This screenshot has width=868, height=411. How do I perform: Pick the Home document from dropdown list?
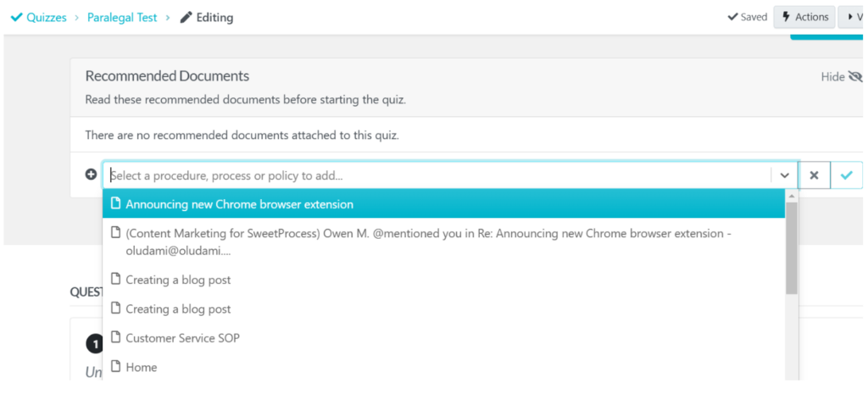[142, 367]
